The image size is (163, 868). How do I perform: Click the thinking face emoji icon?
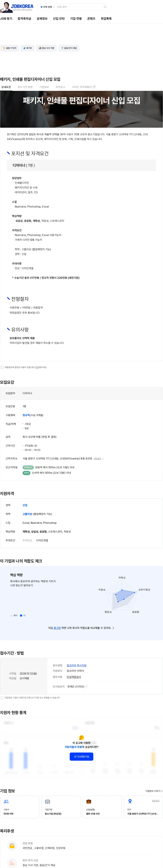[81, 738]
